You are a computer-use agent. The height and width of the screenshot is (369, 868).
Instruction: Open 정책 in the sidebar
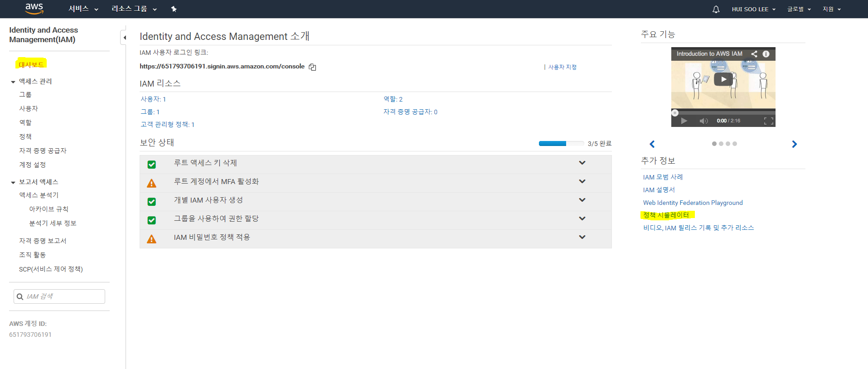[x=25, y=136]
